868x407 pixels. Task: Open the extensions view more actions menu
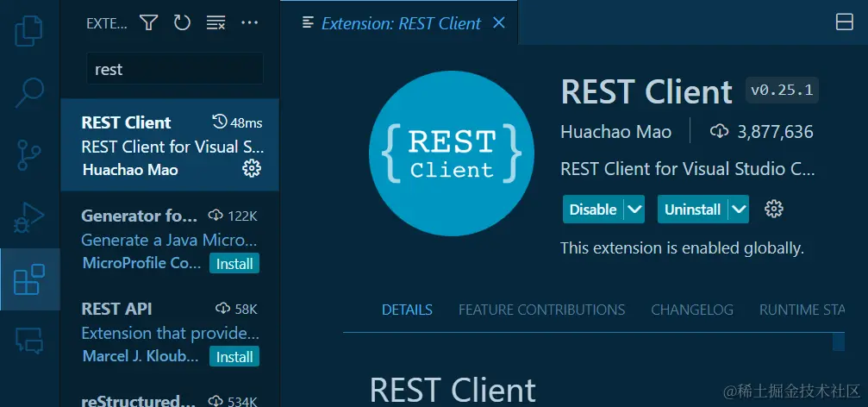point(250,22)
